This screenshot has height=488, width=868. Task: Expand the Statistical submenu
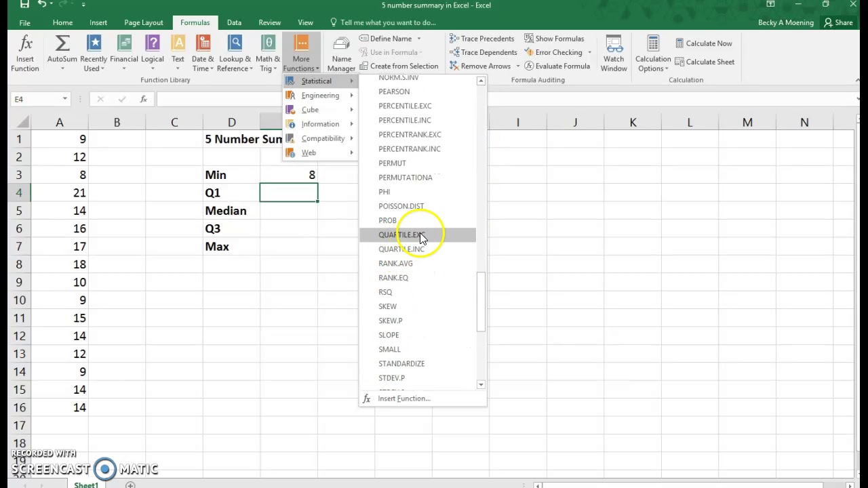321,81
